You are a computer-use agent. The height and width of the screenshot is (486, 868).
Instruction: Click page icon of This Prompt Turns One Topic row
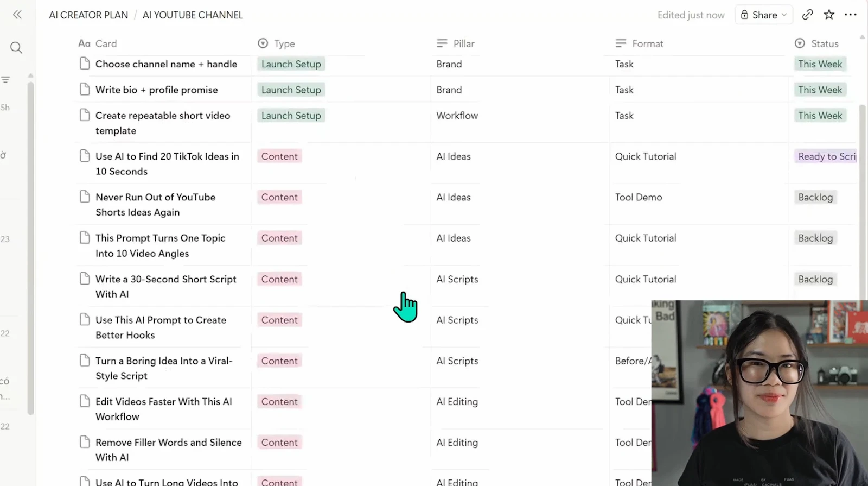(85, 238)
